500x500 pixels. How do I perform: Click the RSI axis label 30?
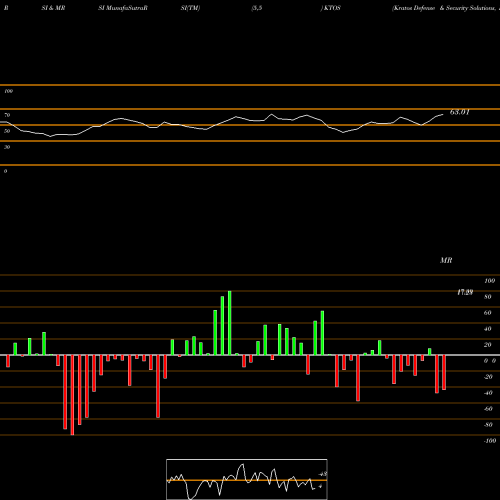coord(7,147)
